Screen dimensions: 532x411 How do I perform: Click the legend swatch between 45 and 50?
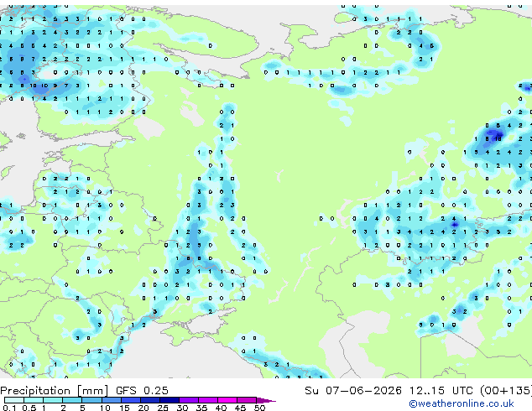(247, 400)
